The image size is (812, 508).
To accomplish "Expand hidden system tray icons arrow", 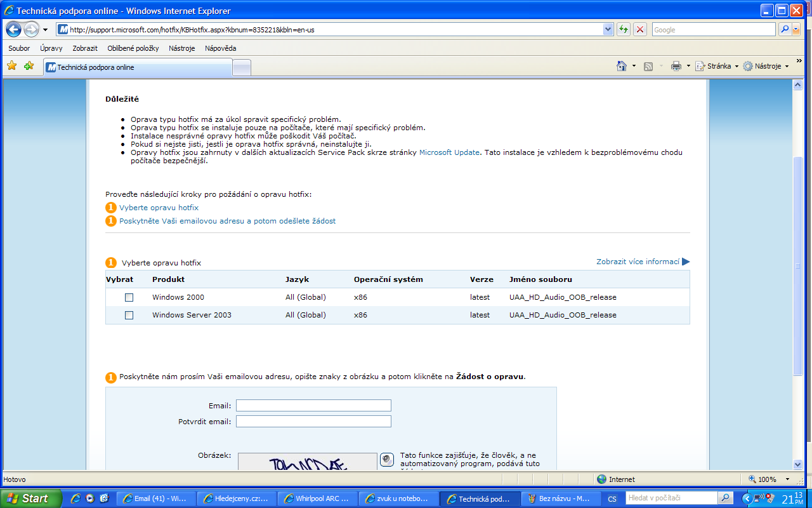I will 746,498.
